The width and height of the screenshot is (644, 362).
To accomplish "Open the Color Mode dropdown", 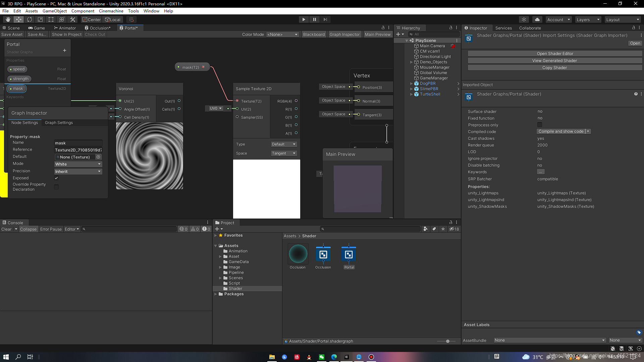I will (x=282, y=35).
